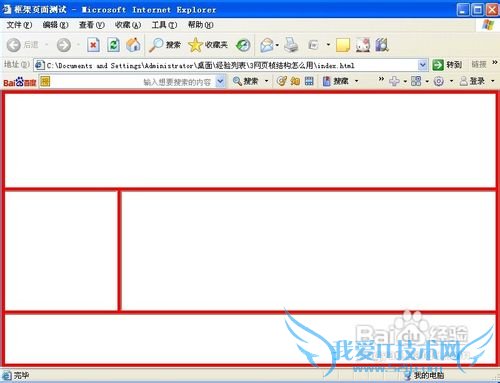Image resolution: width=500 pixels, height=383 pixels.
Task: Expand the windows grid icon dropdown arrow
Action: tap(427, 81)
